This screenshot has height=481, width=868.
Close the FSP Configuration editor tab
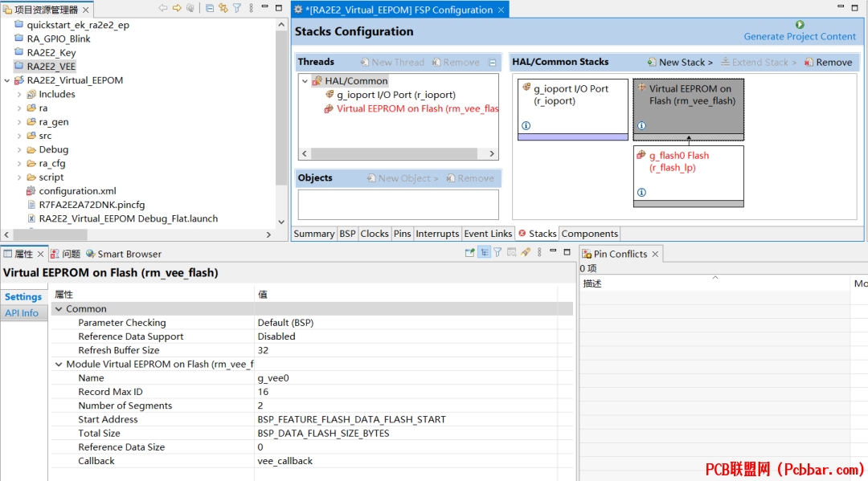pos(501,10)
